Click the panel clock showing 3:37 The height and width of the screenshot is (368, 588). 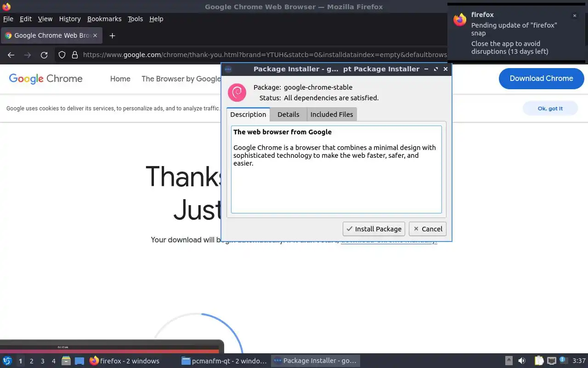click(x=579, y=361)
